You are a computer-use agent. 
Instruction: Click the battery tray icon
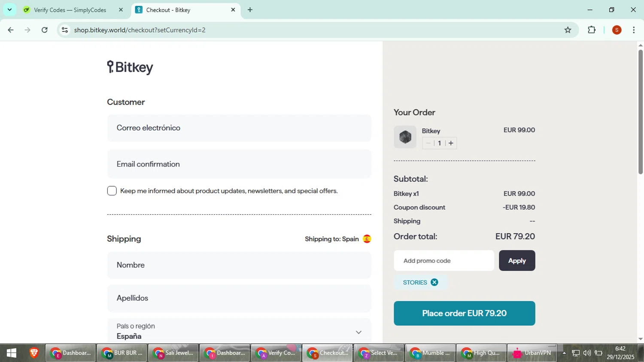pyautogui.click(x=598, y=353)
